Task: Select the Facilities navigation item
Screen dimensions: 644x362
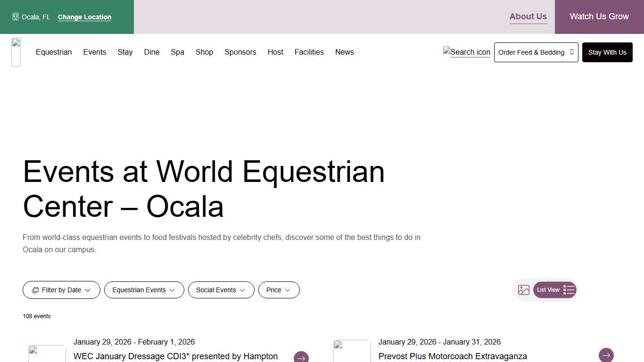Action: click(x=309, y=52)
